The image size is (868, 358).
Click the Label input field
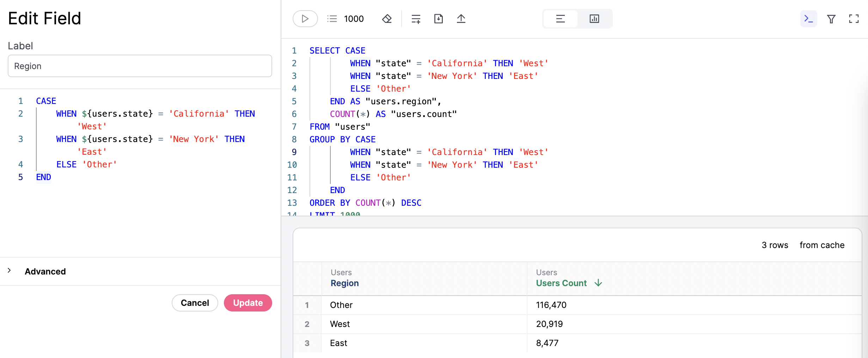[x=140, y=66]
